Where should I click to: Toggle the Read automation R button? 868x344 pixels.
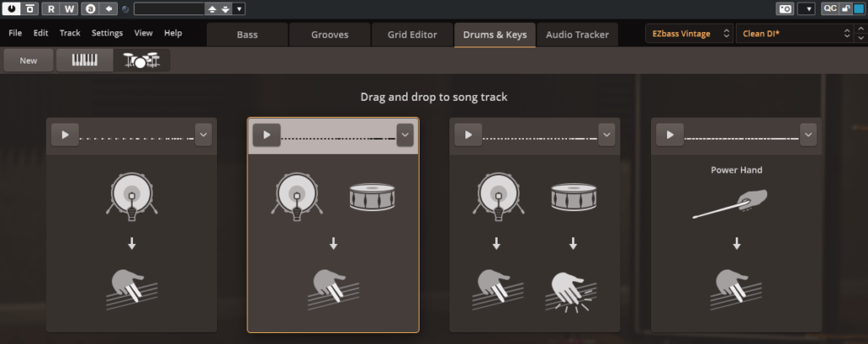[51, 8]
